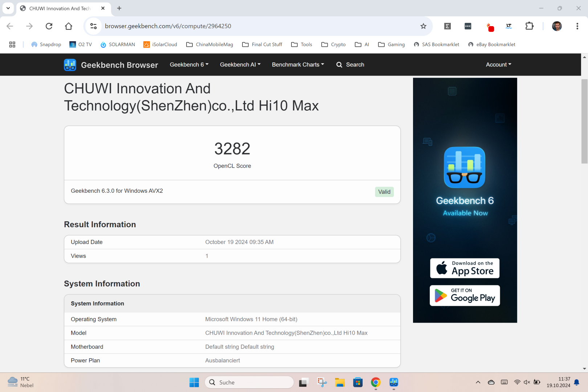Open the Final Cut Stuff bookmark folder
The height and width of the screenshot is (392, 588).
coord(262,45)
